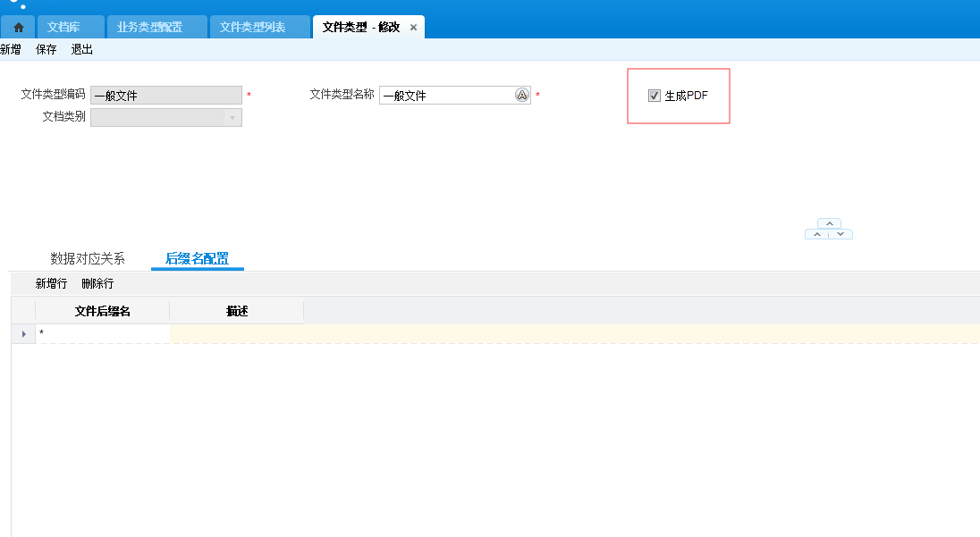Image resolution: width=980 pixels, height=537 pixels.
Task: Toggle the 生成PDF checkbox
Action: [x=655, y=96]
